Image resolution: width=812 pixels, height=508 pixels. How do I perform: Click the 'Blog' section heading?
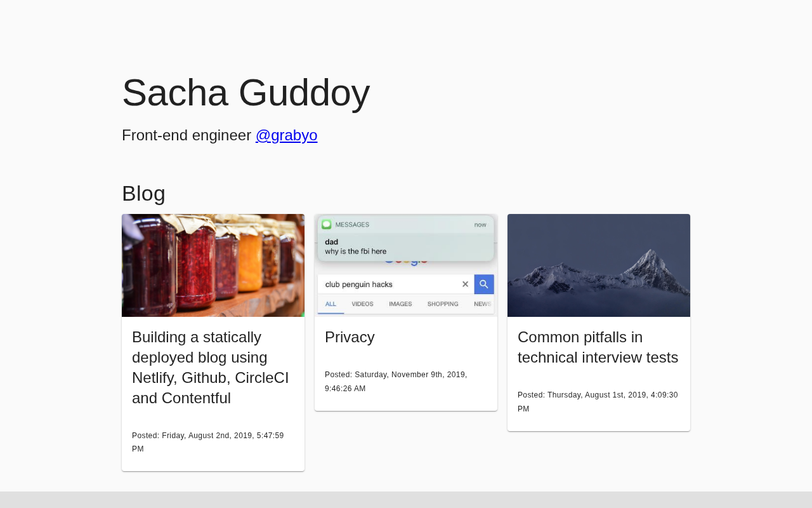click(x=143, y=194)
